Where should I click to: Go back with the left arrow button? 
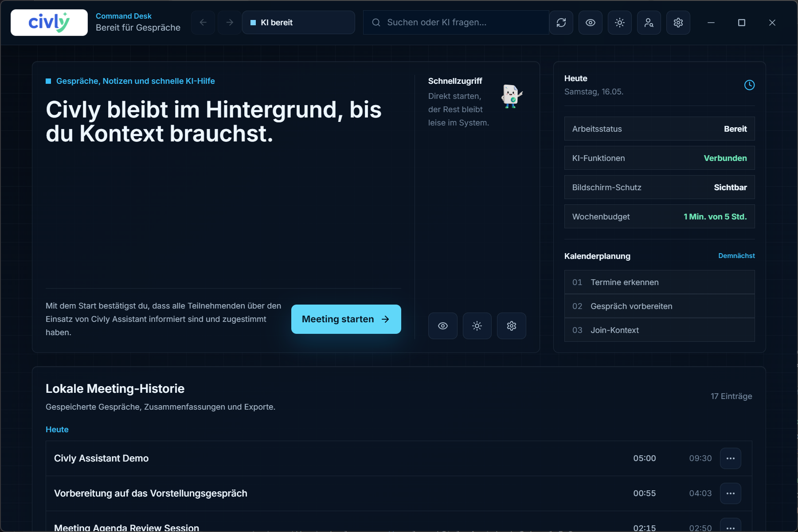[203, 23]
